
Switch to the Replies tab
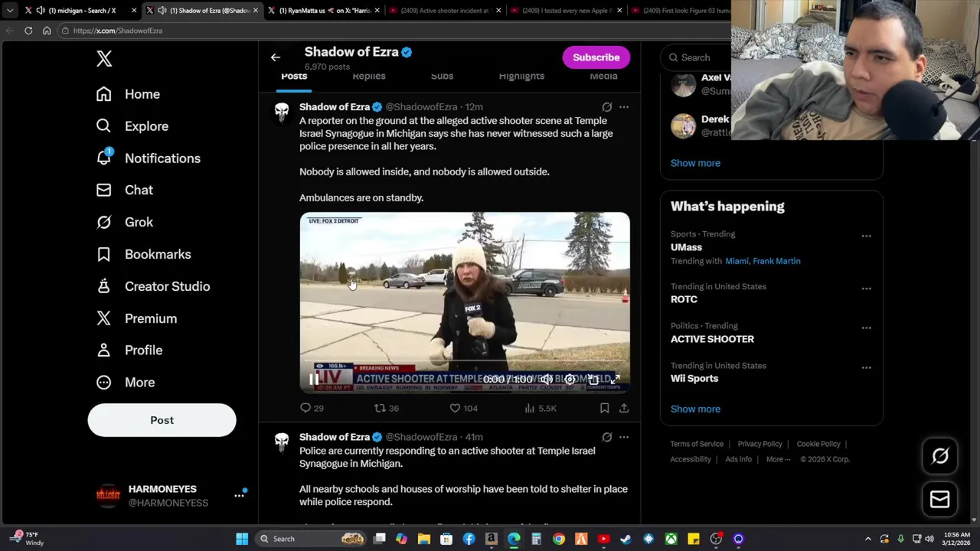coord(369,77)
